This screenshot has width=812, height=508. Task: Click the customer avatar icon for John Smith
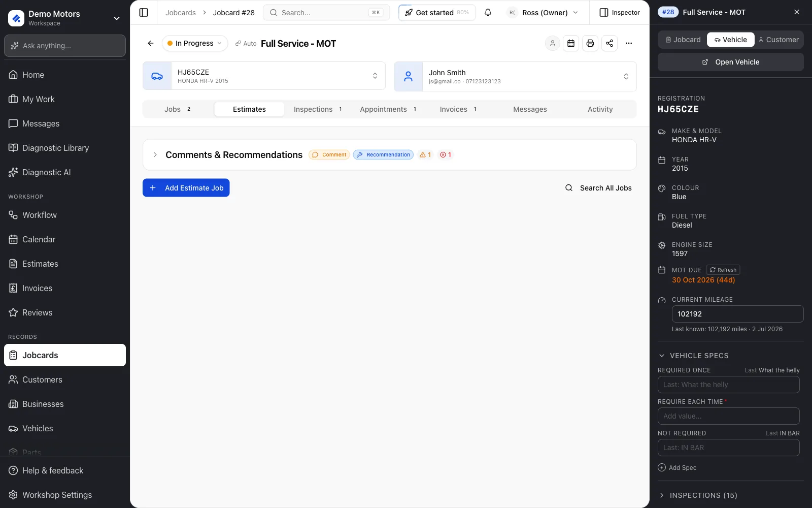pyautogui.click(x=408, y=76)
